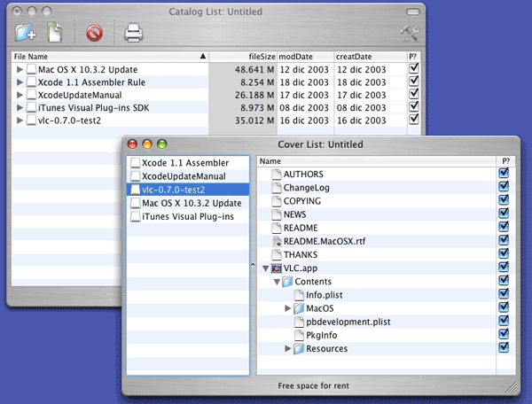Uncheck the P? checkbox for AUTHORS

tap(504, 174)
